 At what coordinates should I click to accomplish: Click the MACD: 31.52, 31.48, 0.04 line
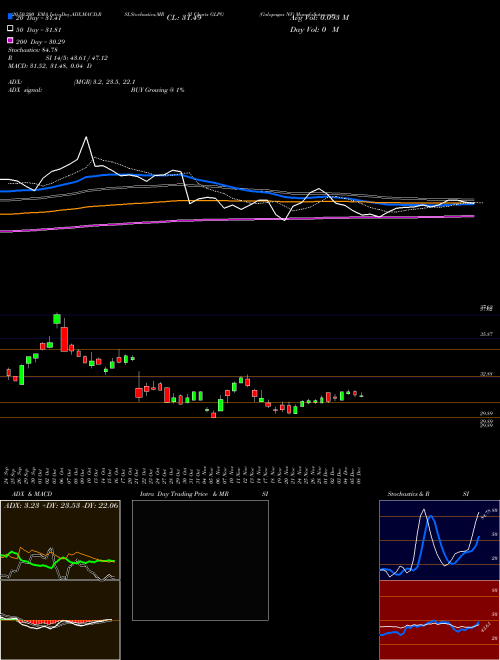[50, 66]
